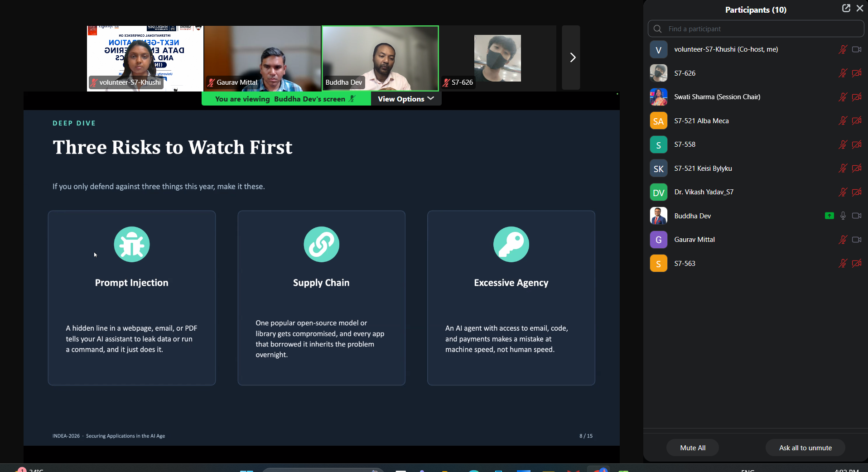This screenshot has height=472, width=868.
Task: Toggle Buddha Dev's microphone icon
Action: tap(843, 216)
